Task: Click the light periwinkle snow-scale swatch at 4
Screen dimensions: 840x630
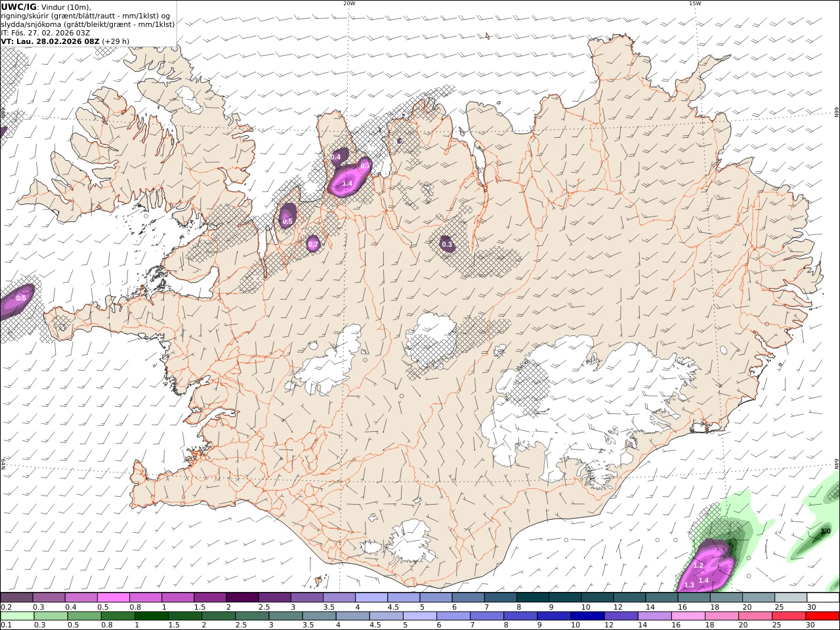Action: [371, 598]
